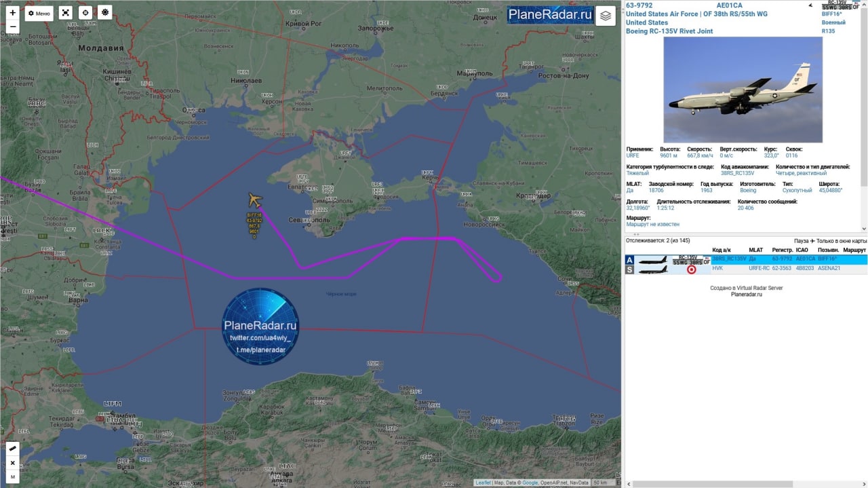Click the latitude value 45,04880°

[x=831, y=191]
